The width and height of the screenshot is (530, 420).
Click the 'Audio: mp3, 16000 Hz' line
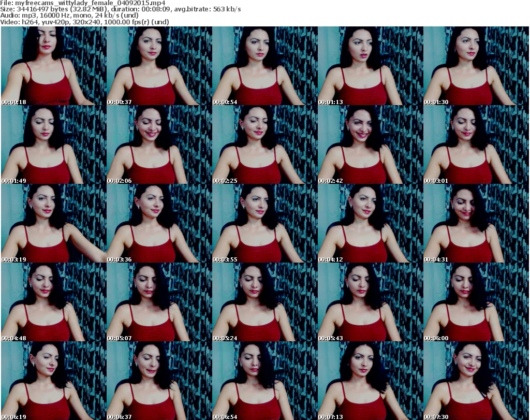pyautogui.click(x=69, y=16)
